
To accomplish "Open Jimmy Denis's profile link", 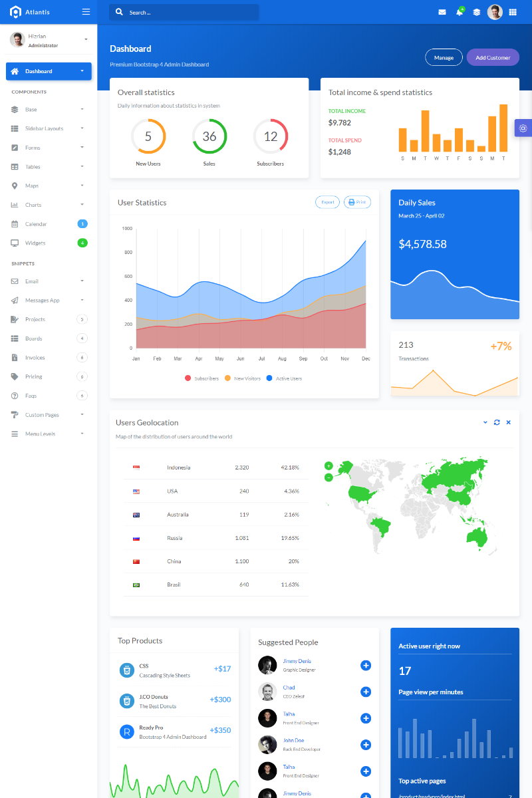I will tap(297, 660).
